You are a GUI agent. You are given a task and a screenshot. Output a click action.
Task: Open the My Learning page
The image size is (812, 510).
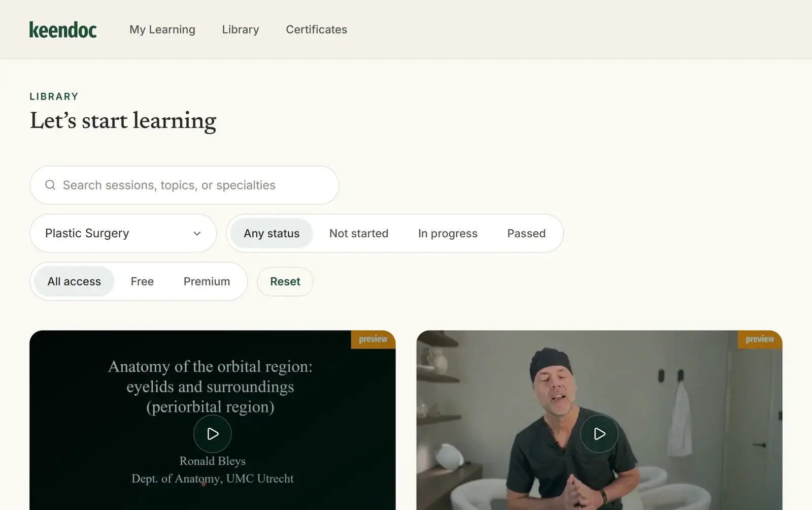coord(162,29)
